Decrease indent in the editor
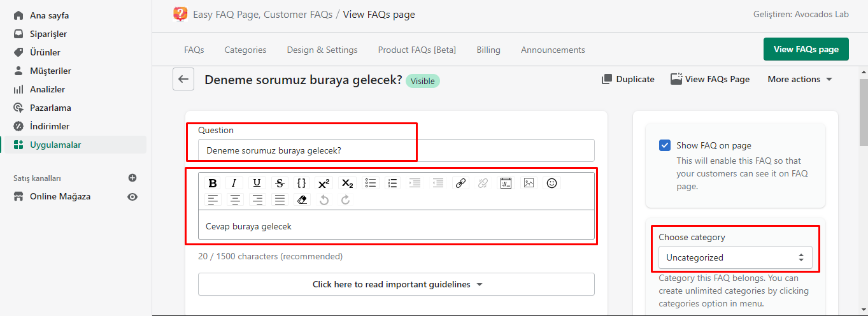This screenshot has height=316, width=868. point(438,183)
